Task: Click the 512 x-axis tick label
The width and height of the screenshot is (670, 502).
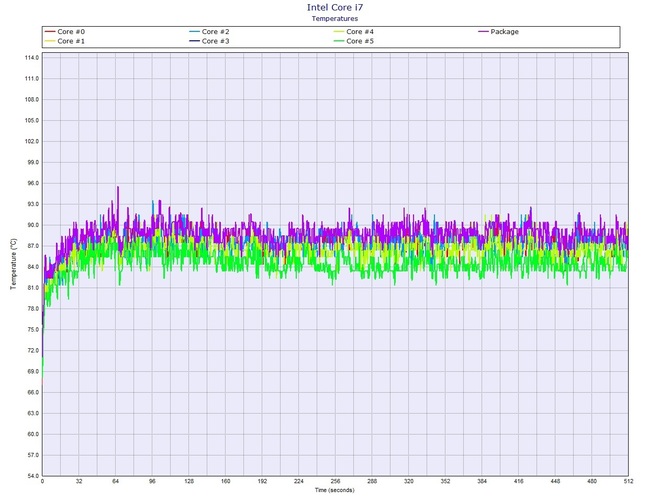Action: point(629,481)
